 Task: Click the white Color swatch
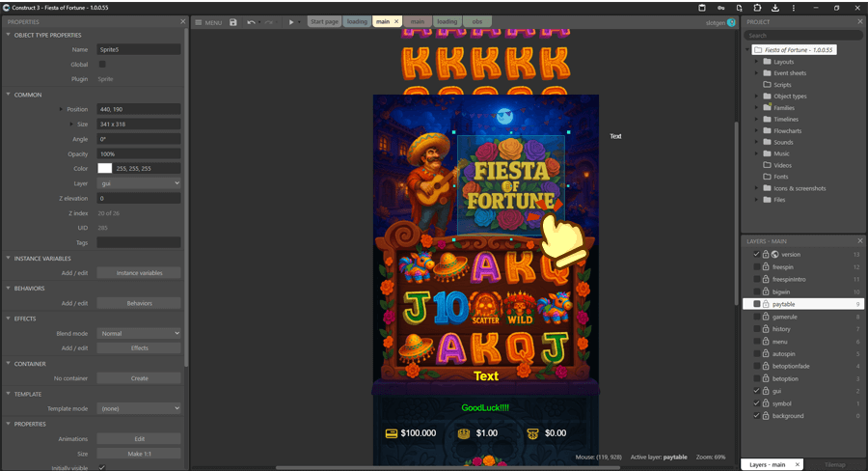pyautogui.click(x=104, y=169)
